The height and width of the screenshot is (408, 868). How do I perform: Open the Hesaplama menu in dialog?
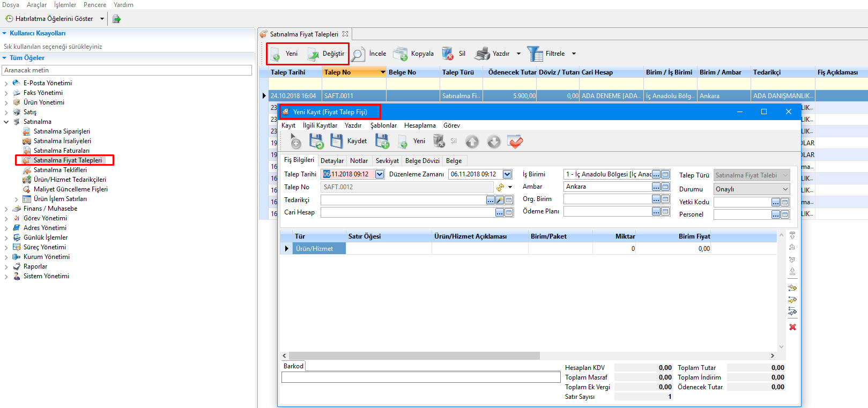tap(420, 125)
